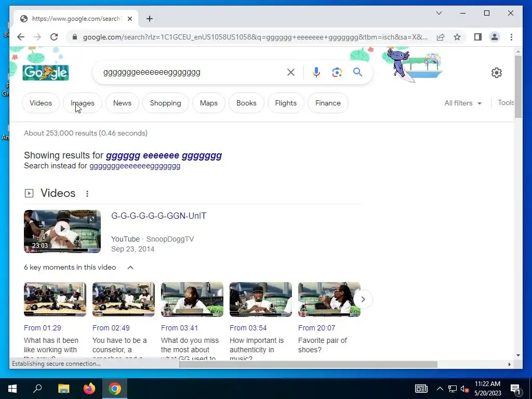Switch to Images results filter
Screen dimensions: 532x399
[83, 103]
